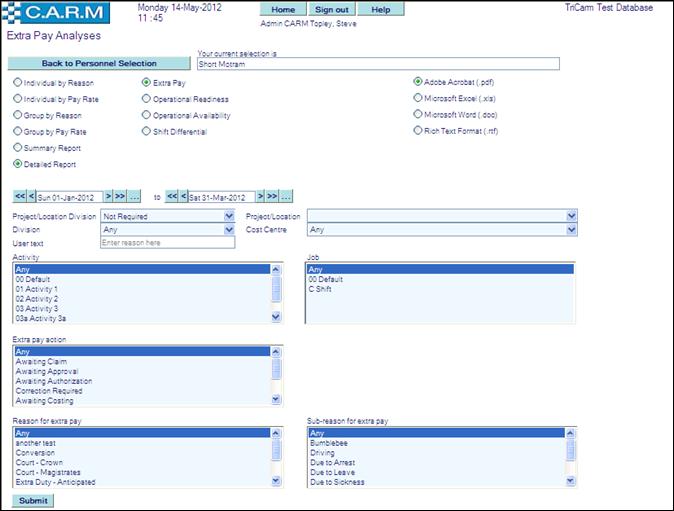Open Help from top navigation
674x511 pixels.
380,9
